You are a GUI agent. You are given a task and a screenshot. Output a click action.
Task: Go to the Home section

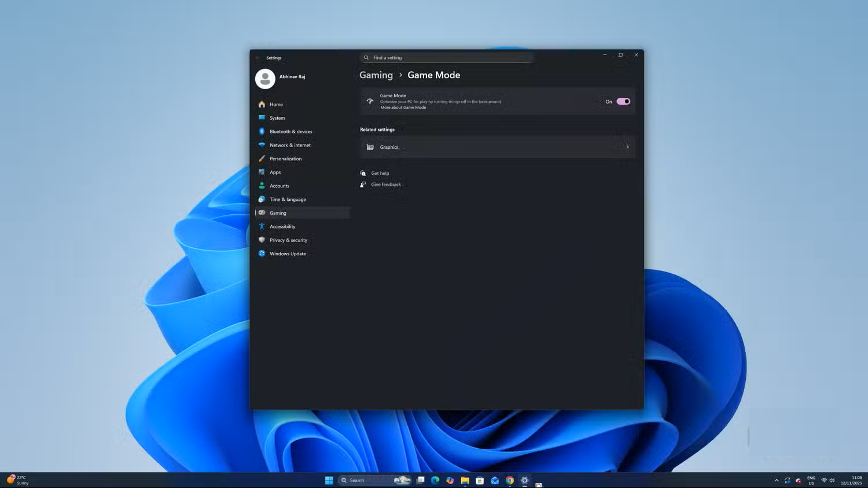(x=276, y=105)
